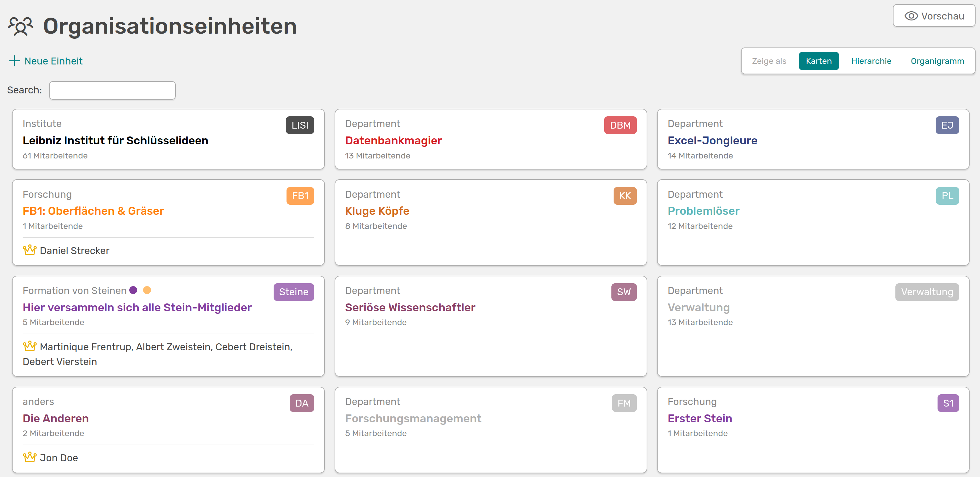Viewport: 980px width, 477px height.
Task: Open Leibniz Institut für Schlüsselideen card
Action: coord(115,140)
